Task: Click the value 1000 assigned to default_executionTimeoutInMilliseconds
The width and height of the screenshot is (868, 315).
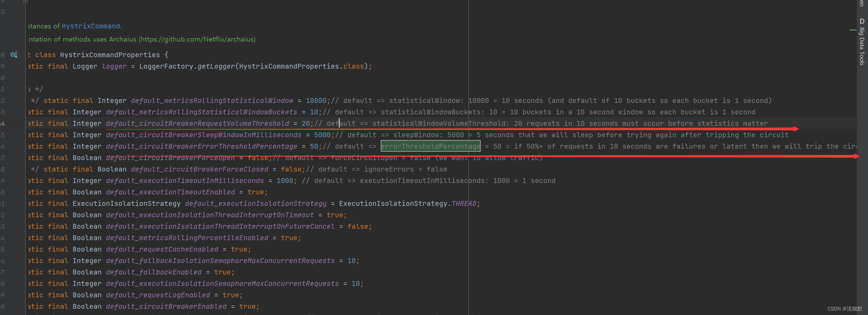Action: (x=285, y=181)
